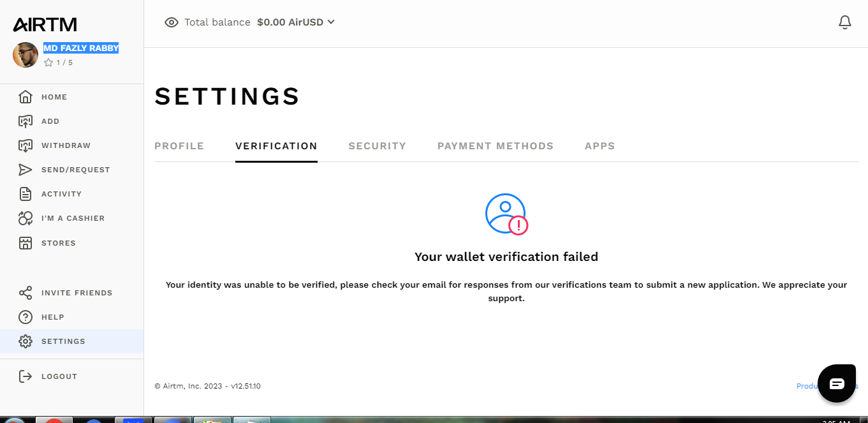Click the Withdraw icon in sidebar
Screen dimensions: 868x423
[x=26, y=145]
